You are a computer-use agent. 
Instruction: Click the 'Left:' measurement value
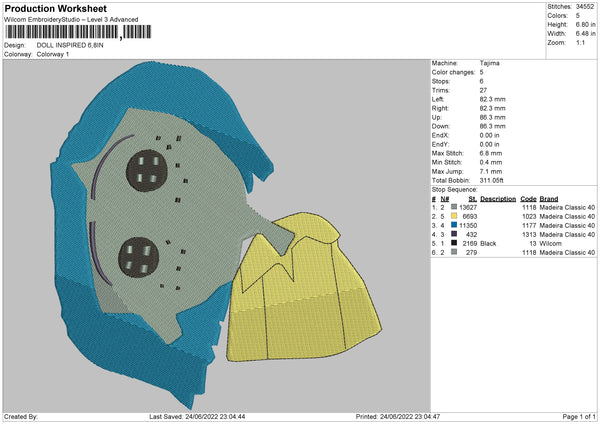tap(492, 99)
